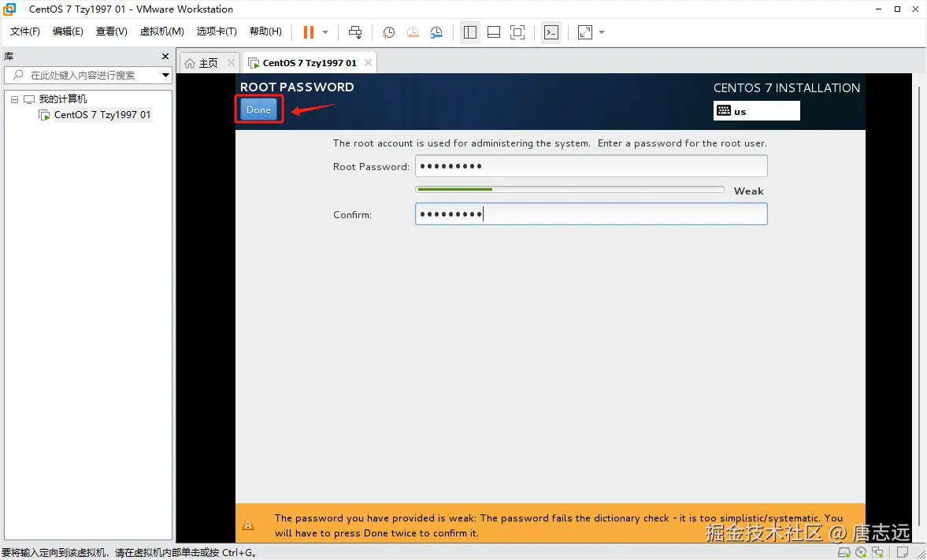Click the message log status bar icon
The width and height of the screenshot is (927, 560).
coord(902,553)
